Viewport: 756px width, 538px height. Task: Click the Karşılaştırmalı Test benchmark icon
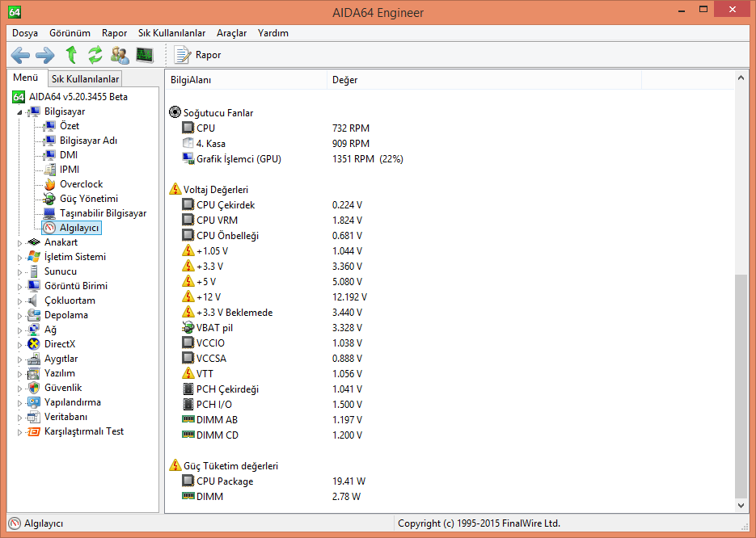[x=34, y=431]
